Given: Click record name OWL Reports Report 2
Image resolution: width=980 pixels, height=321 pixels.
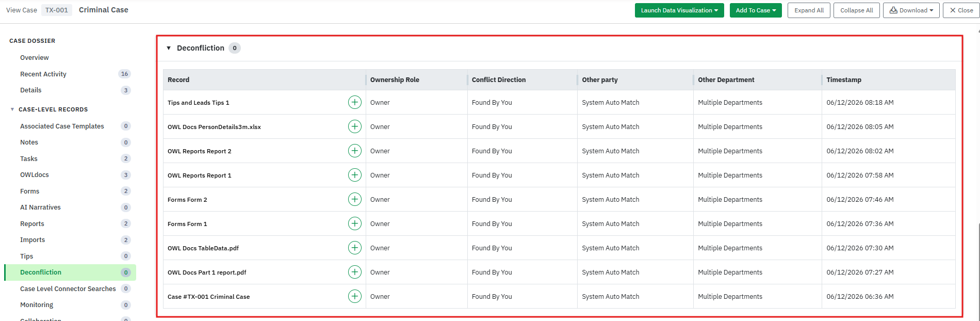Looking at the screenshot, I should [x=200, y=151].
